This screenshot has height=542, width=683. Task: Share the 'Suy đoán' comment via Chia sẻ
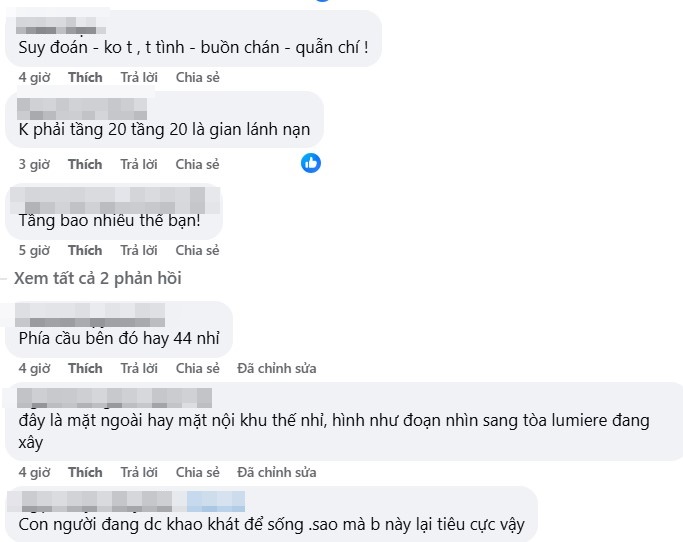pos(197,78)
